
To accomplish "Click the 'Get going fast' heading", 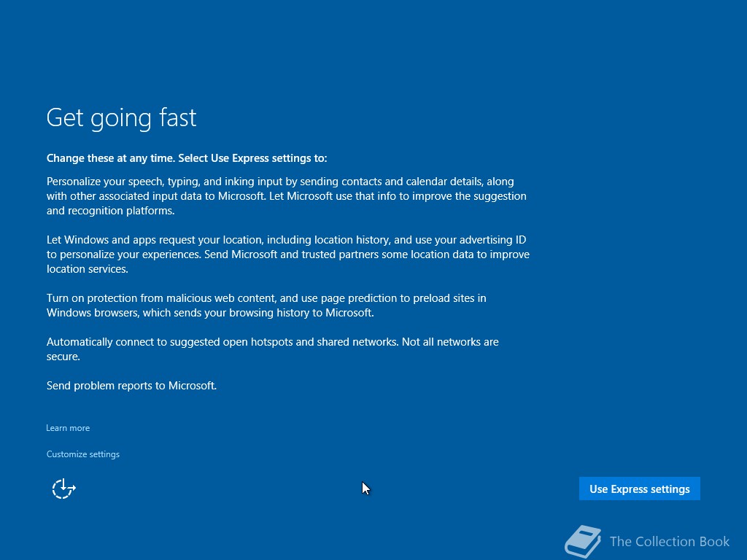I will 122,117.
